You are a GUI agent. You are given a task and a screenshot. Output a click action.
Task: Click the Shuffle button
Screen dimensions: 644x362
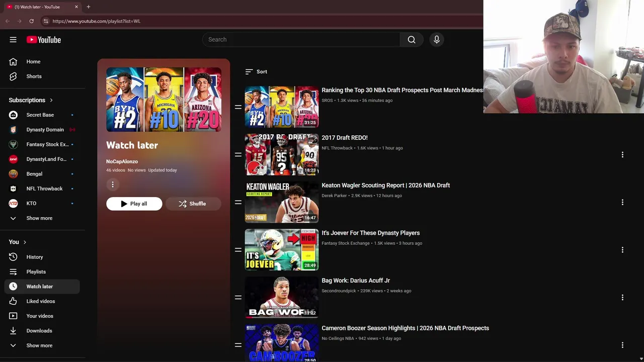(x=193, y=204)
